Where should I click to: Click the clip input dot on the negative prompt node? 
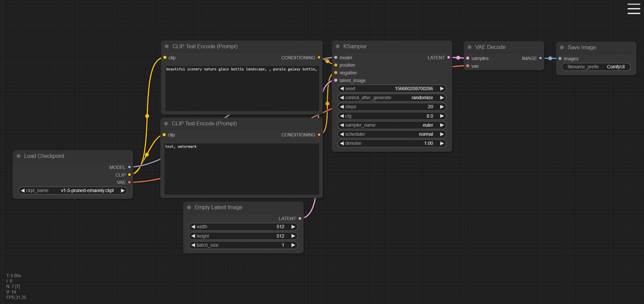[x=165, y=135]
